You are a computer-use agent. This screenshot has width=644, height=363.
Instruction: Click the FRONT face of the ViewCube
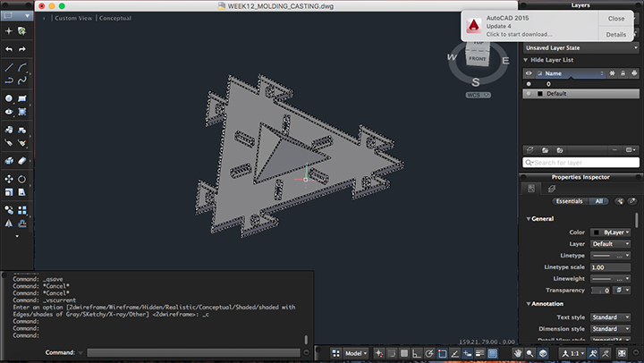478,59
